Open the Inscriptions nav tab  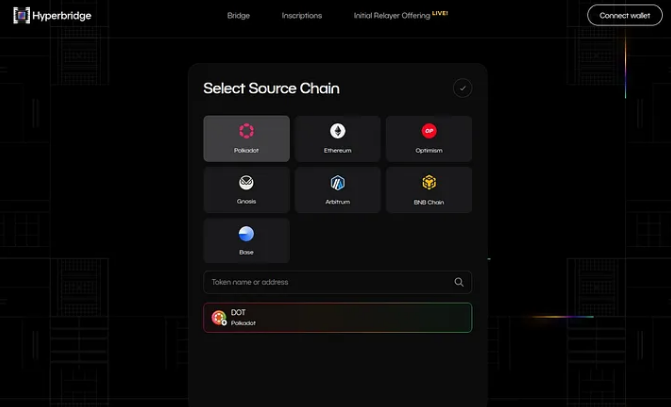302,16
